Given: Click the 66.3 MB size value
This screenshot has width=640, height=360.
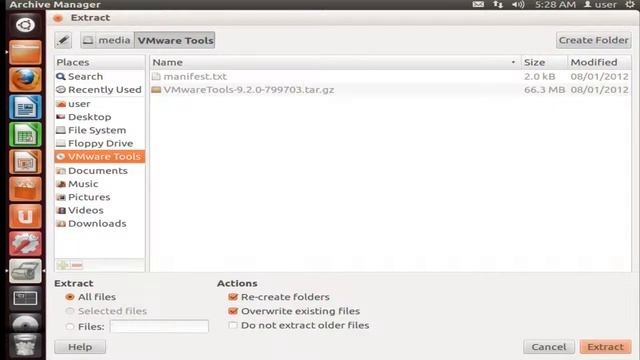Looking at the screenshot, I should [x=544, y=89].
